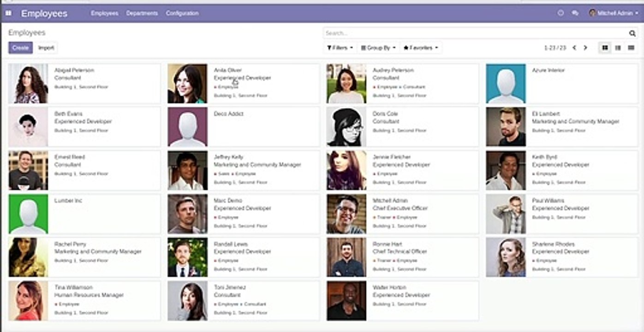Open the Configuration menu
Viewport: 644px width, 332px height.
pyautogui.click(x=182, y=13)
